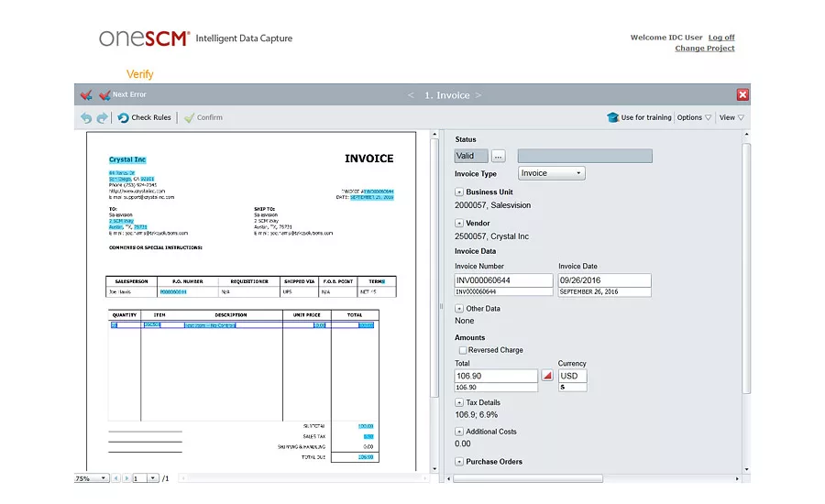This screenshot has width=825, height=504.
Task: Click the Valid status field
Action: (x=471, y=156)
